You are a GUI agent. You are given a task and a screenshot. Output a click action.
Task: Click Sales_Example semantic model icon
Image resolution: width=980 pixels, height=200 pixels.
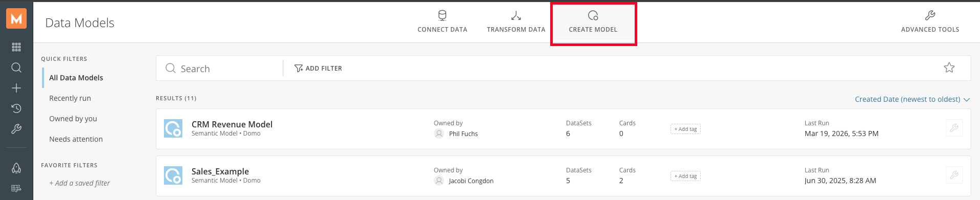(173, 175)
